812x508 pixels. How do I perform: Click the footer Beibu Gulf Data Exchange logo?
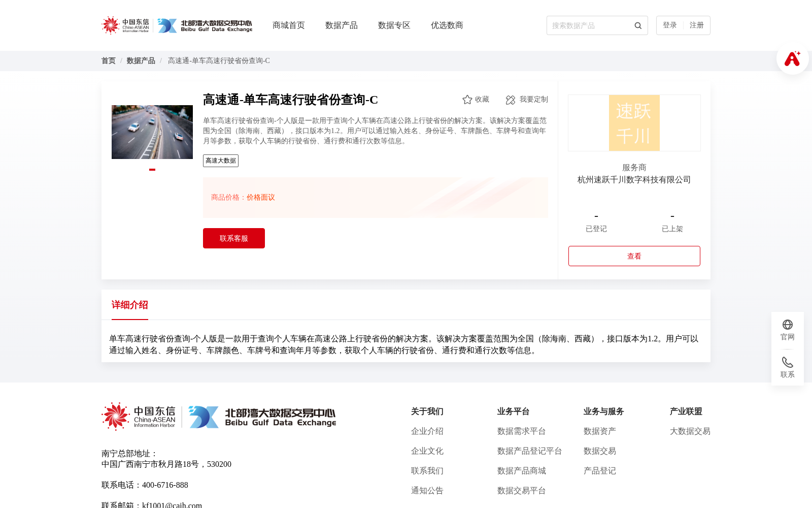262,417
